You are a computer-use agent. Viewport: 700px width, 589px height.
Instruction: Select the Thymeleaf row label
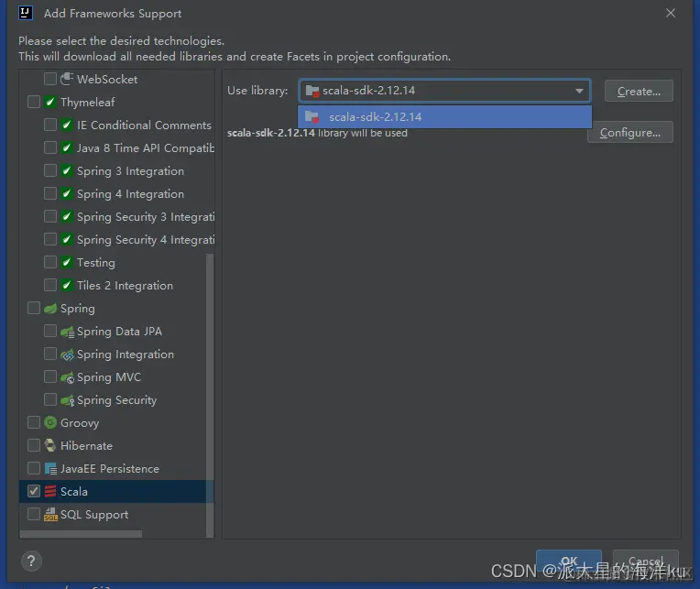point(88,103)
